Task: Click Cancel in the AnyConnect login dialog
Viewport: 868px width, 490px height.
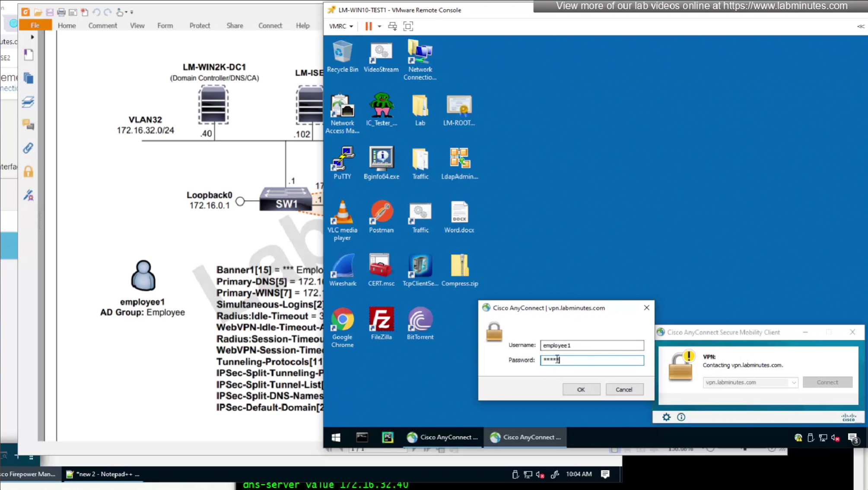Action: (x=623, y=389)
